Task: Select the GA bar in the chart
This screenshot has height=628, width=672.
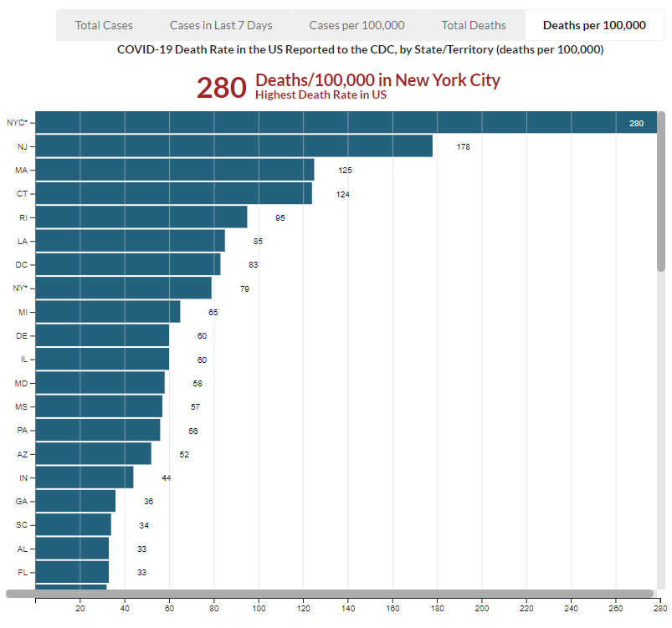Action: (75, 501)
